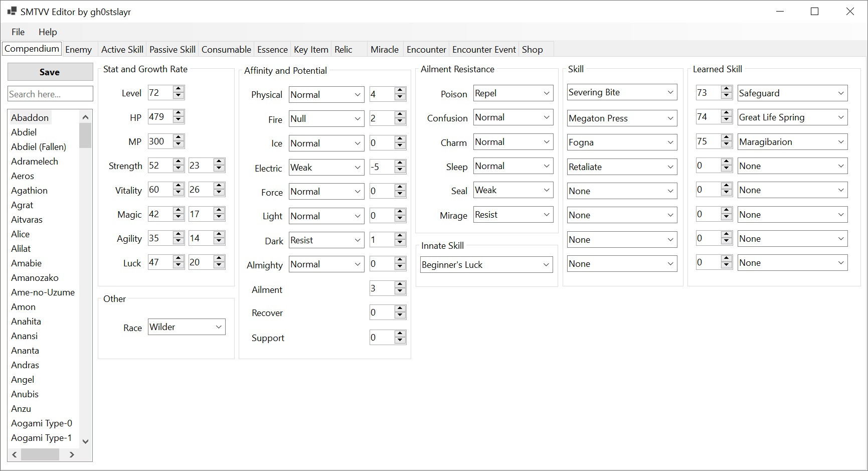Viewport: 868px width, 471px height.
Task: Open the Maragibarion learned skill dropdown
Action: pyautogui.click(x=792, y=141)
